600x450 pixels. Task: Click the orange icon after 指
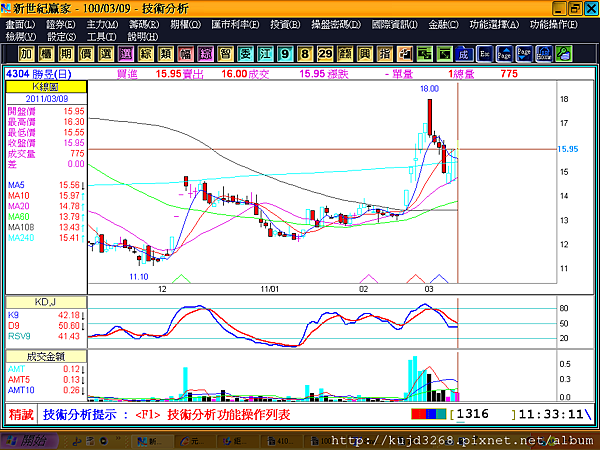[404, 54]
